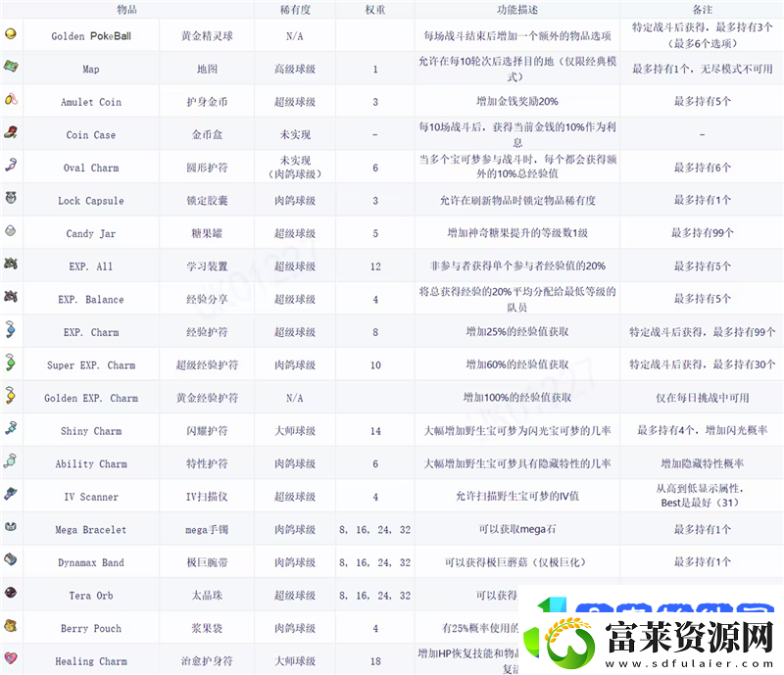Click the Berry Pouch item icon
The height and width of the screenshot is (675, 784).
tap(11, 625)
